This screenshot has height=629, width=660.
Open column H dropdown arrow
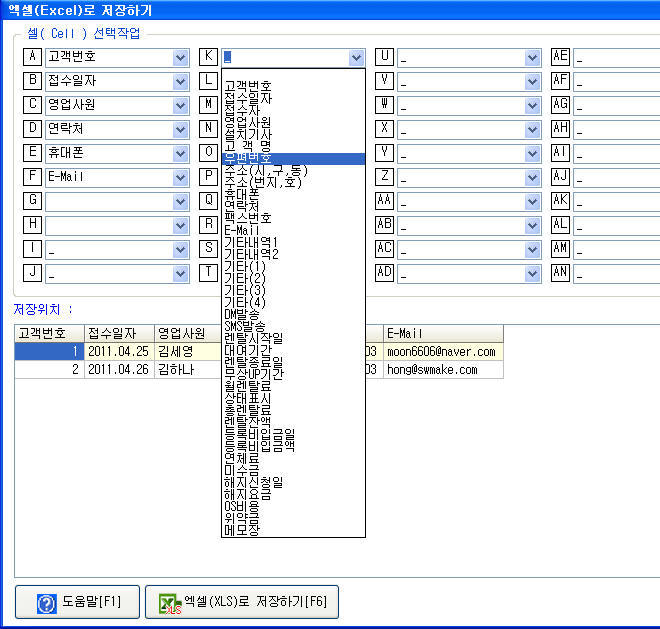click(181, 226)
